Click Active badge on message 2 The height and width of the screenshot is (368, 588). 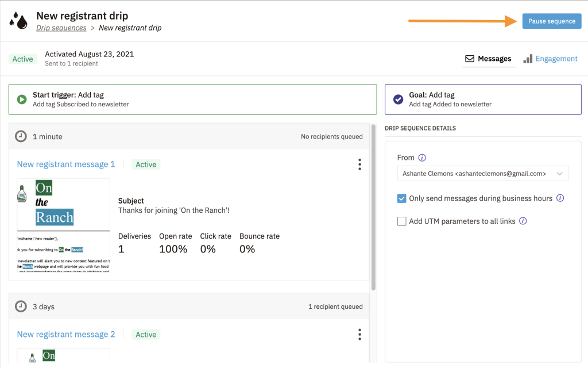point(146,335)
